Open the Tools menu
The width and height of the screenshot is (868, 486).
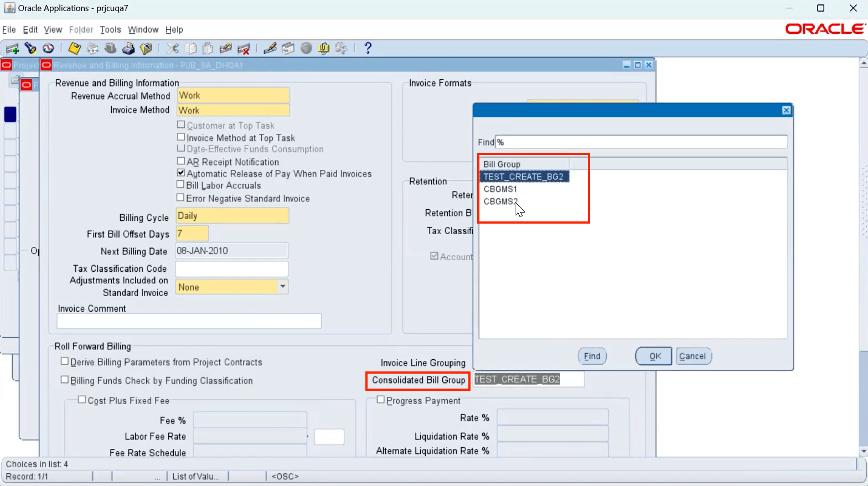coord(110,30)
